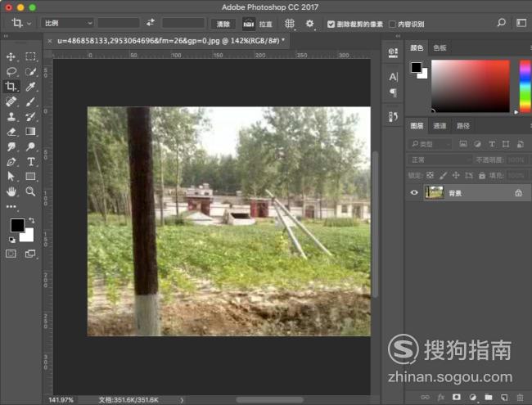Select the Path Selection tool

[11, 177]
